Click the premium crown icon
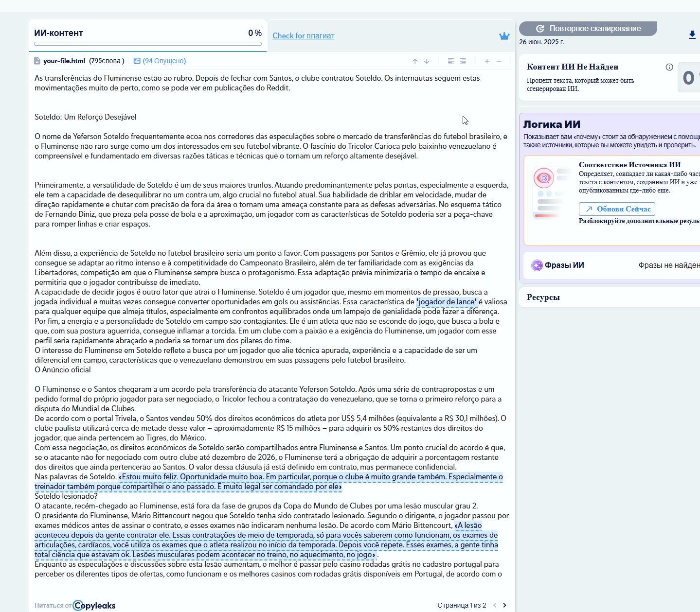Image resolution: width=700 pixels, height=612 pixels. [504, 35]
